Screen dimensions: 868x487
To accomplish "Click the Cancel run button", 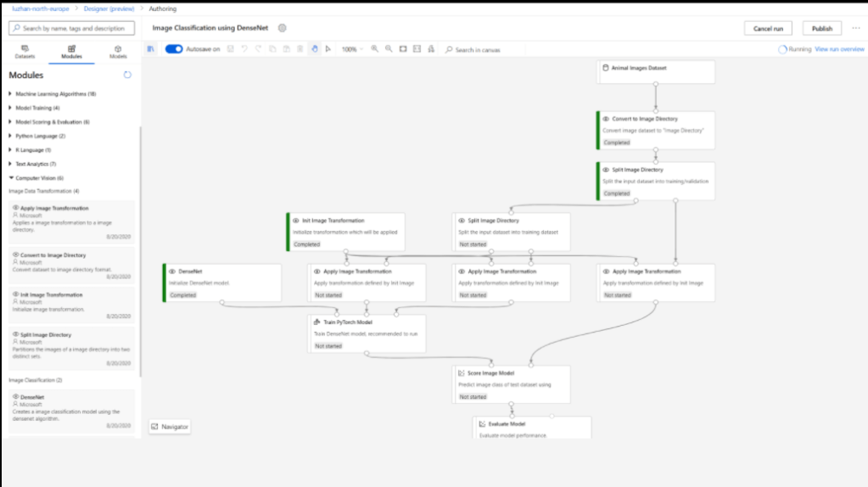I will [768, 28].
